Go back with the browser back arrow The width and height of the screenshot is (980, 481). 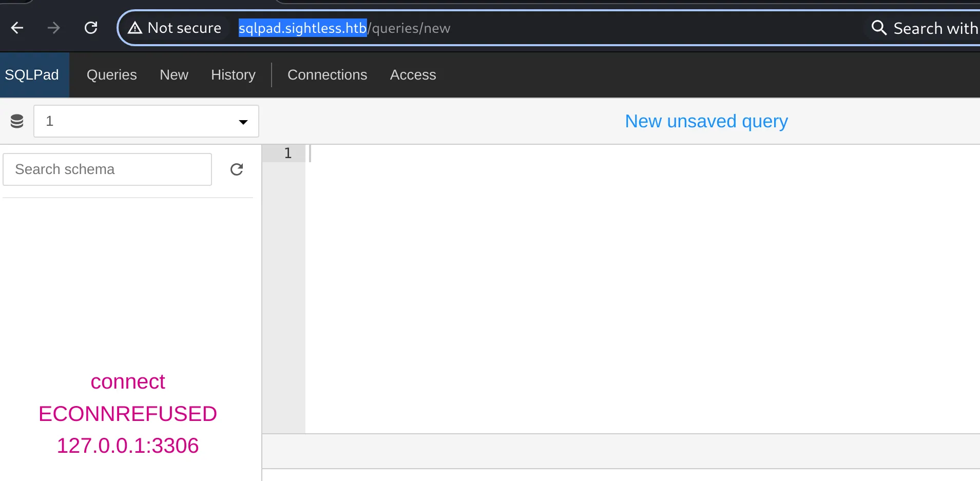click(x=17, y=28)
